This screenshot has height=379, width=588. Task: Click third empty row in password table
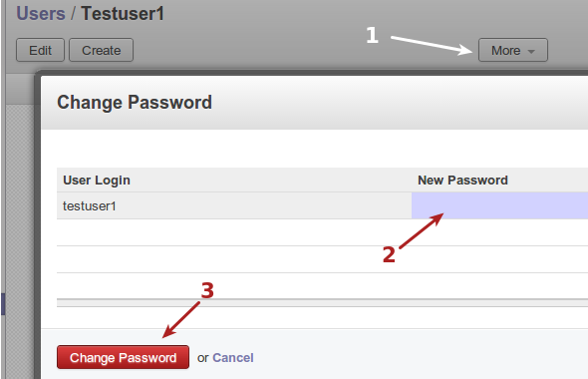pos(323,286)
